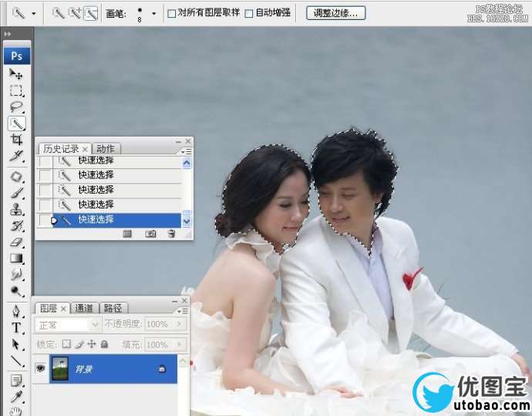Viewport: 532px width, 416px height.
Task: Switch to the 通道 tab
Action: click(x=85, y=308)
